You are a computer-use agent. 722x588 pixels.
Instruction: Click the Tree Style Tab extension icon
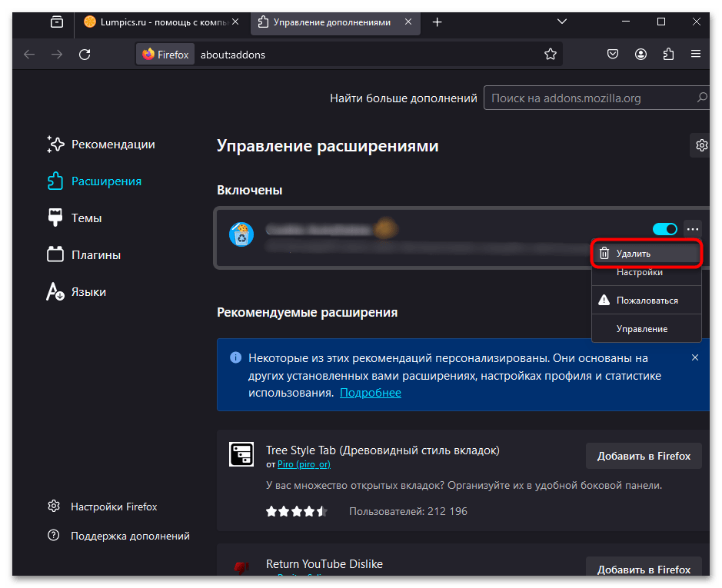pyautogui.click(x=241, y=454)
